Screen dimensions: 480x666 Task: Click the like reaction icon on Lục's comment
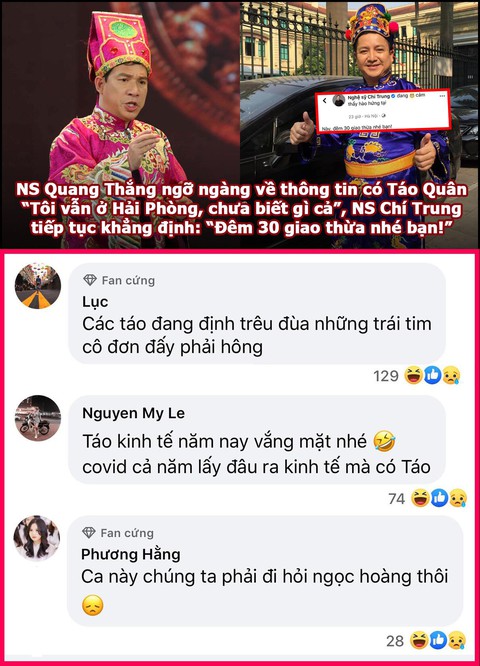(432, 375)
